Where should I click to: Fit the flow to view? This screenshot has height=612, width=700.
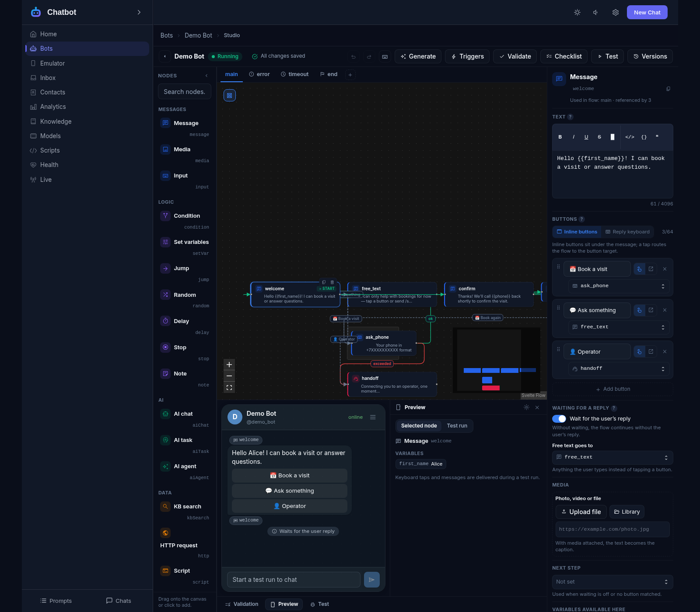coord(229,387)
